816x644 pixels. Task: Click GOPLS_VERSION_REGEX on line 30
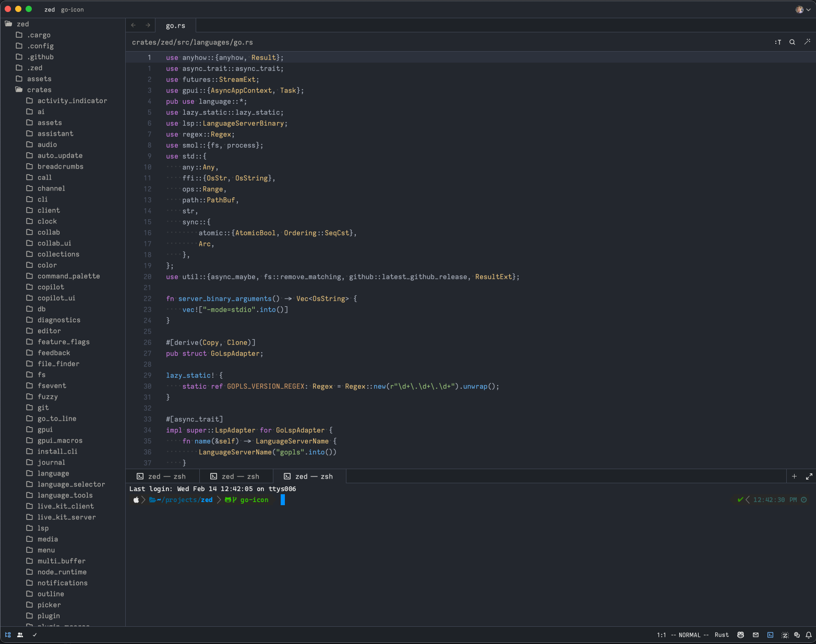coord(266,387)
